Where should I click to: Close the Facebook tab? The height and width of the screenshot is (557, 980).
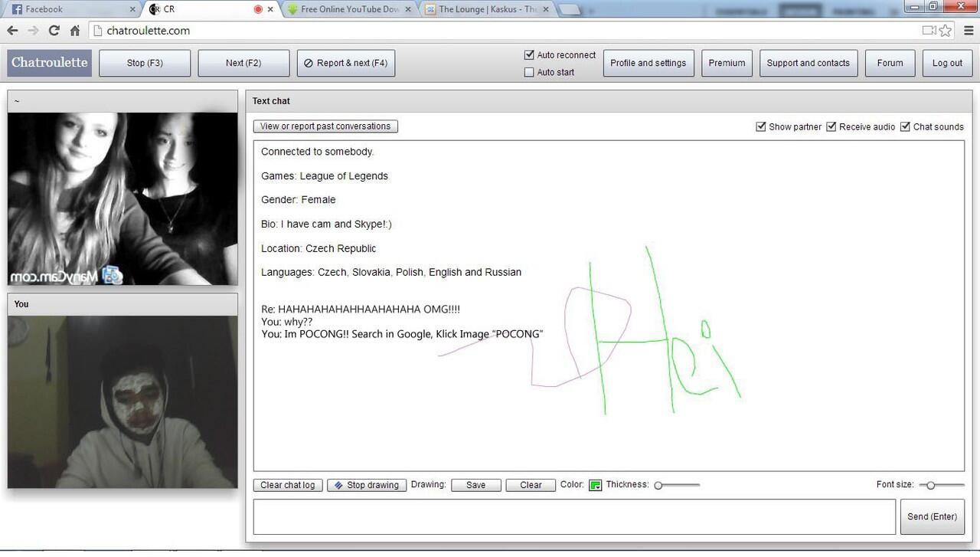[132, 9]
